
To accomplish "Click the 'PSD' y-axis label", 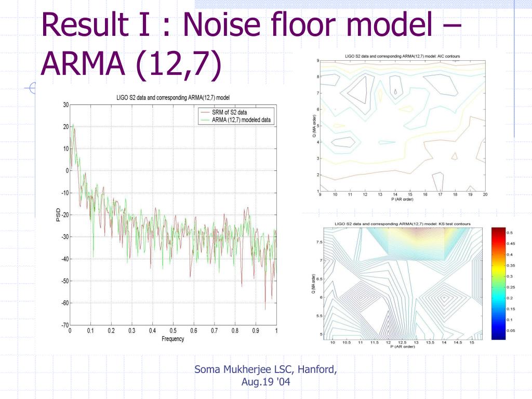I will pyautogui.click(x=58, y=215).
